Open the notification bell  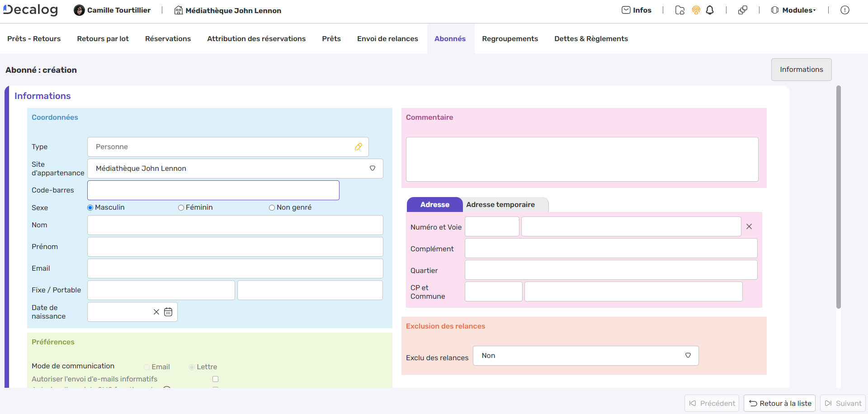(709, 10)
